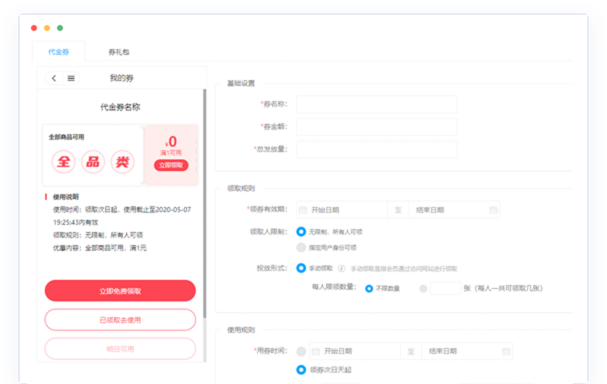Image resolution: width=607 pixels, height=384 pixels.
Task: Click the 立即免费领取 button
Action: (120, 291)
